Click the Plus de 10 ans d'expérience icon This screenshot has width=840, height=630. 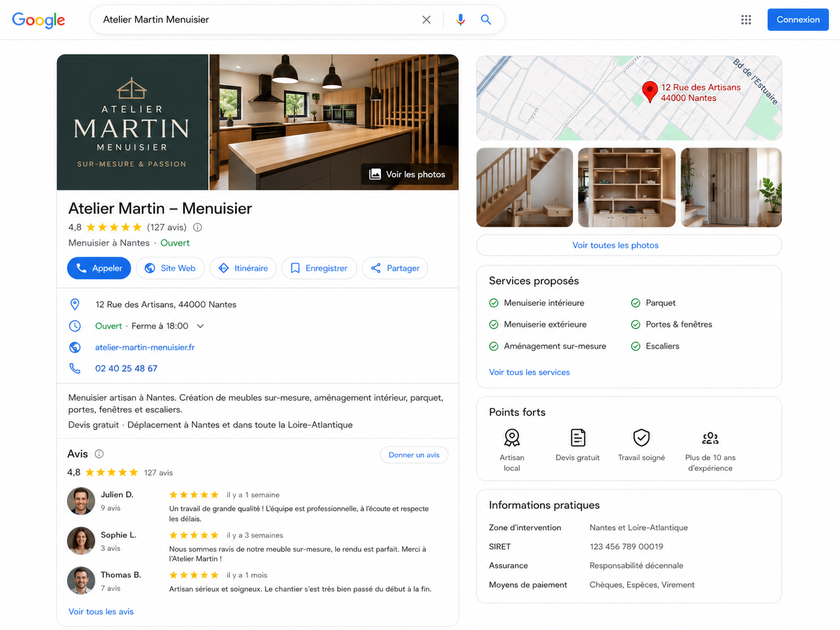[710, 438]
